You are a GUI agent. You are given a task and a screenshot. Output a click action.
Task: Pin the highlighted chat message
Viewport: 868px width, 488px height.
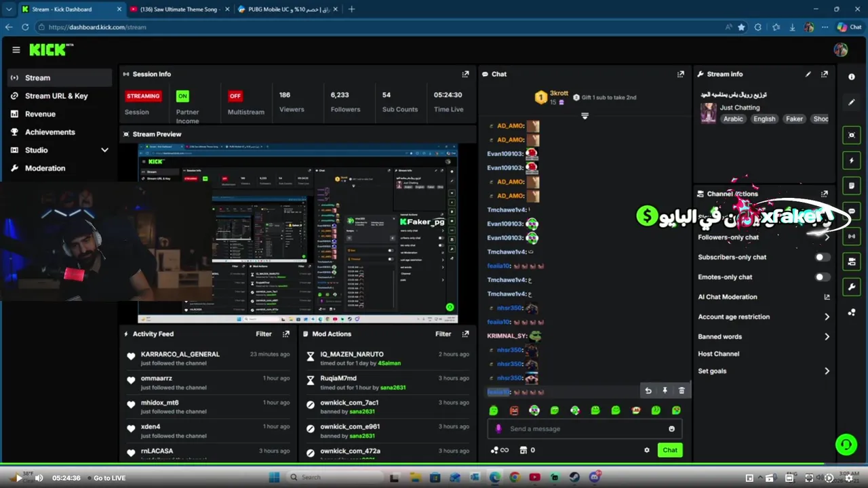(x=665, y=390)
